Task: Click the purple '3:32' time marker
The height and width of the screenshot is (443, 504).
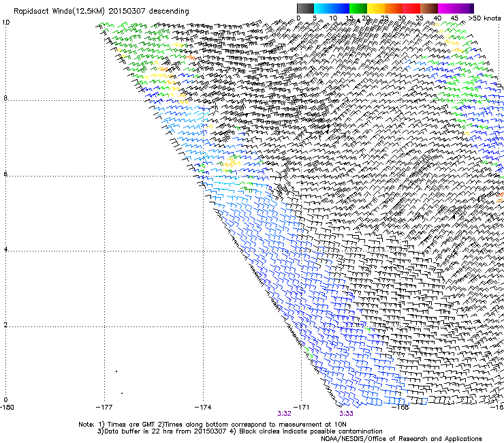Action: 285,414
